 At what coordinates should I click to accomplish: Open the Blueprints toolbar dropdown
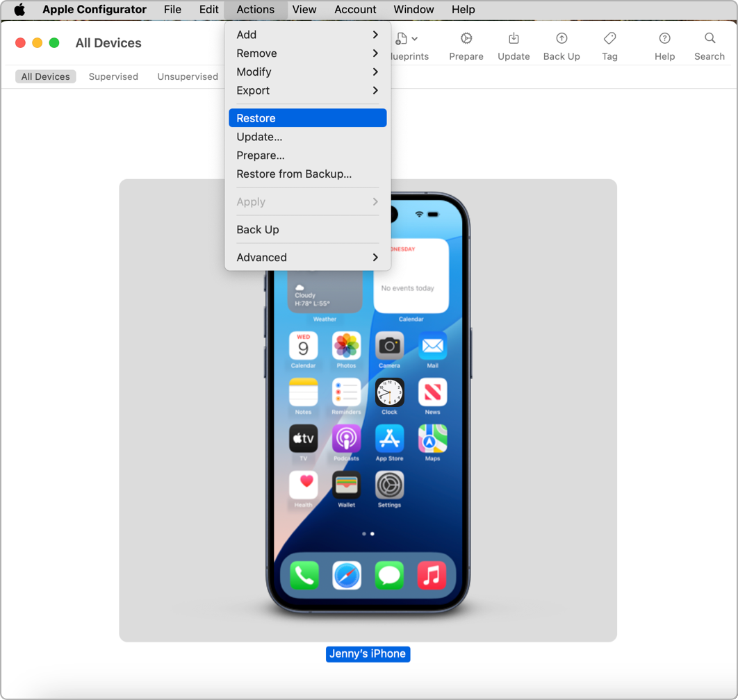407,40
